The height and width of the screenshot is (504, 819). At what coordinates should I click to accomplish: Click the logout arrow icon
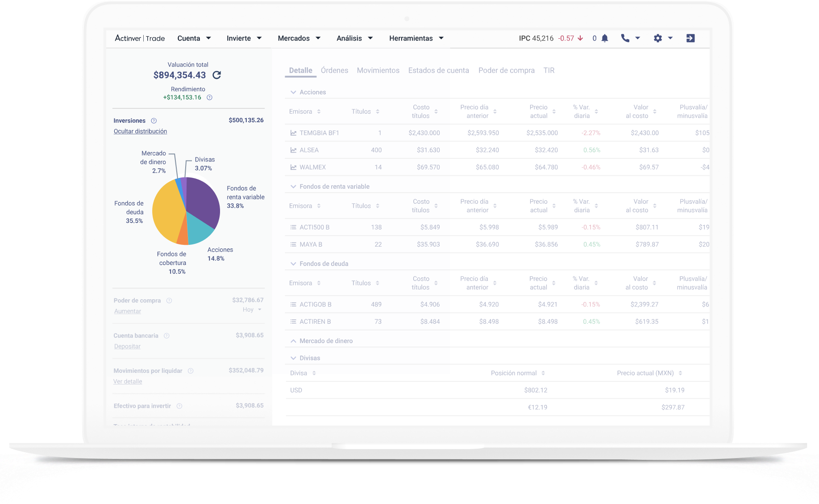click(x=690, y=38)
